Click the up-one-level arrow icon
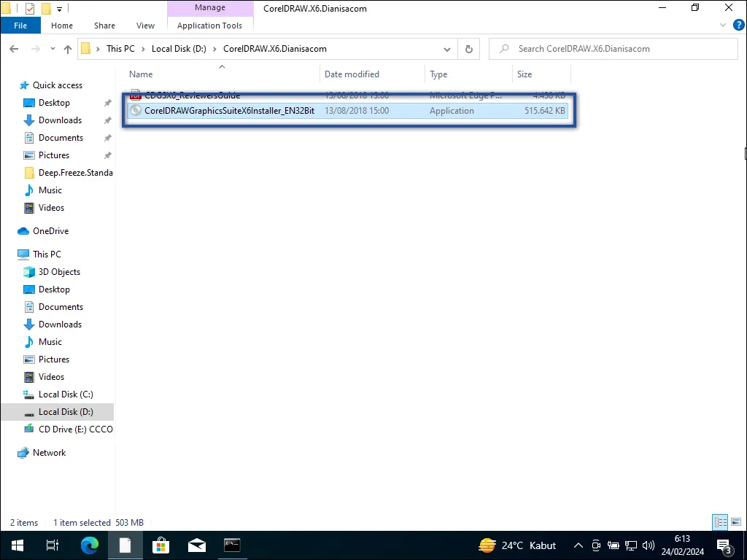Image resolution: width=747 pixels, height=560 pixels. coord(68,49)
